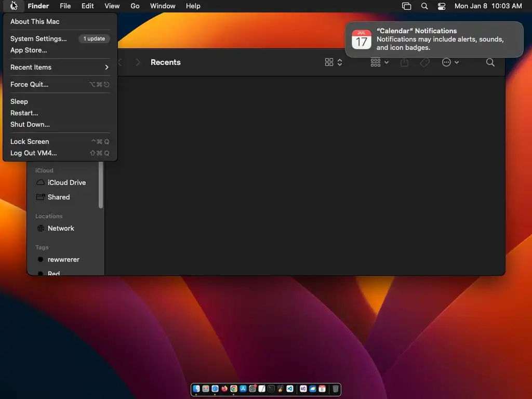Click the Apple menu icon
The image size is (532, 399).
point(13,6)
